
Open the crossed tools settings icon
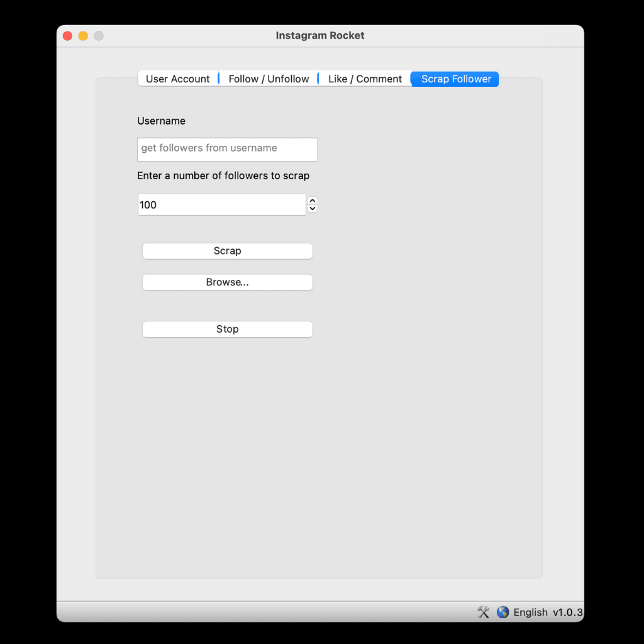coord(483,612)
